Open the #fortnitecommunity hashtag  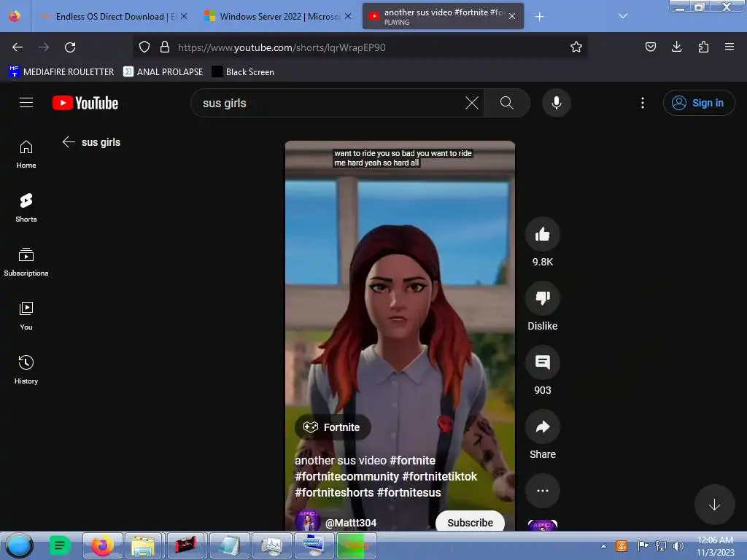347,476
